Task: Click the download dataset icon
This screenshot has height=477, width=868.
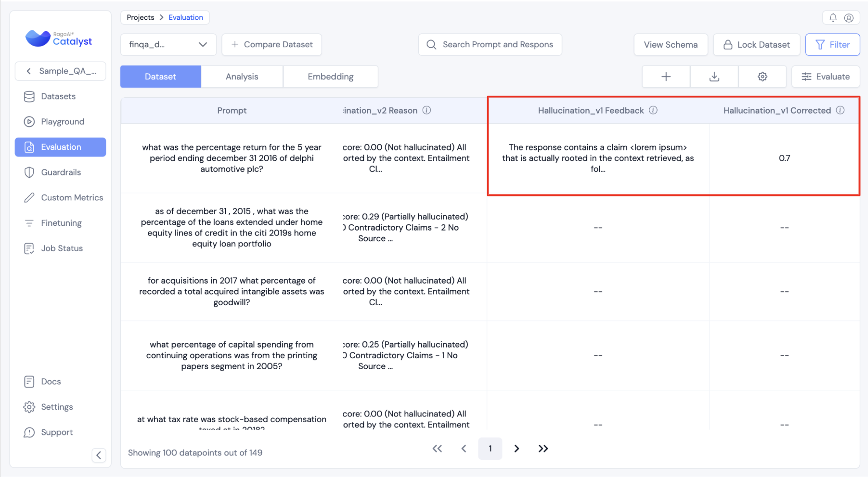Action: click(x=714, y=77)
